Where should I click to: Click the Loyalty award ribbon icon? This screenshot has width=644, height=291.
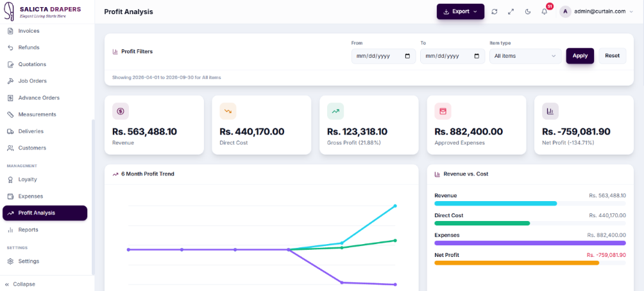coord(11,179)
